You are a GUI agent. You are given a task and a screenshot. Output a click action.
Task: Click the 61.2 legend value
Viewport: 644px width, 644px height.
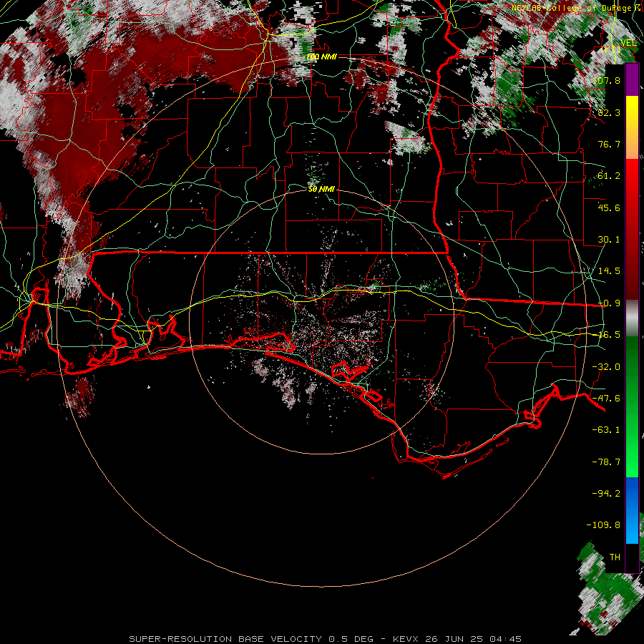click(609, 175)
